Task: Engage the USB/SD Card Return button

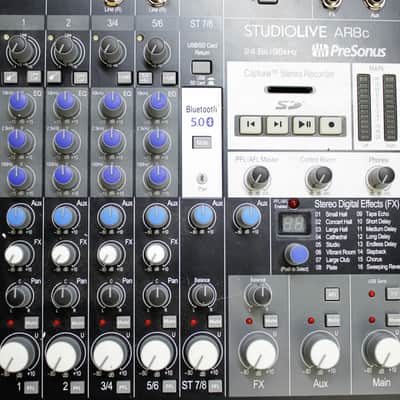Action: pyautogui.click(x=201, y=67)
